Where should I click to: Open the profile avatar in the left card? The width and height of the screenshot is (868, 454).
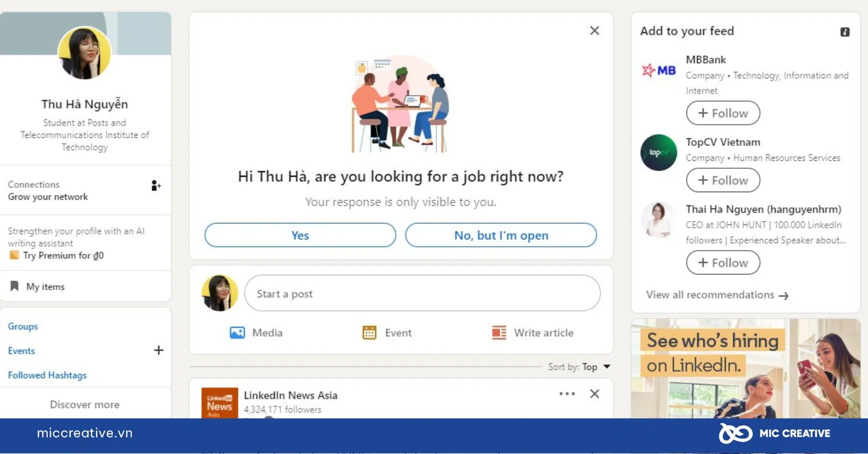[85, 53]
